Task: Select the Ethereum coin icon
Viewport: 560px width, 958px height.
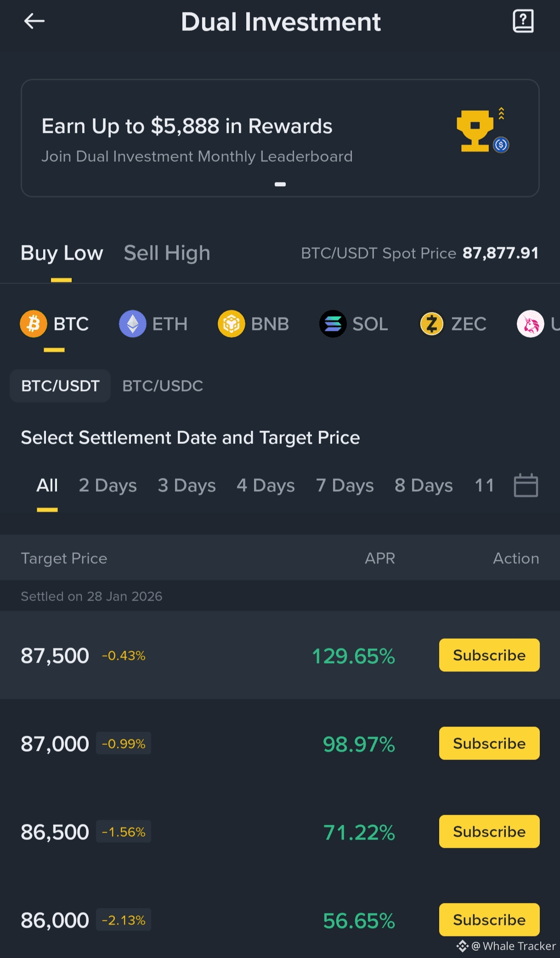Action: point(133,324)
